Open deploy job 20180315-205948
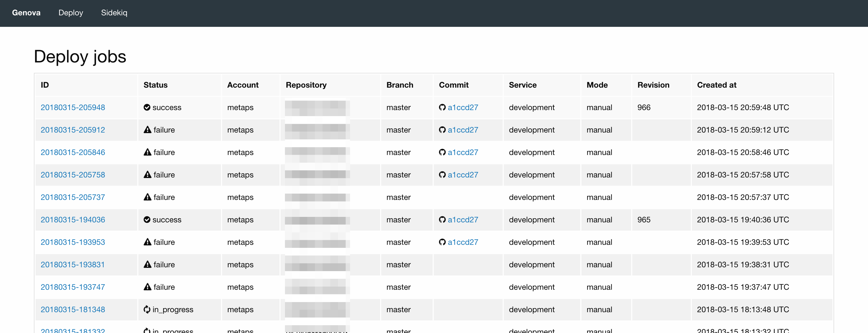The image size is (868, 333). [x=73, y=107]
